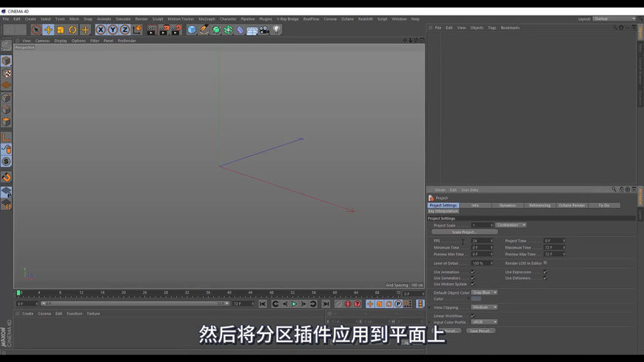Switch to the Key Interpolation tab

click(443, 211)
